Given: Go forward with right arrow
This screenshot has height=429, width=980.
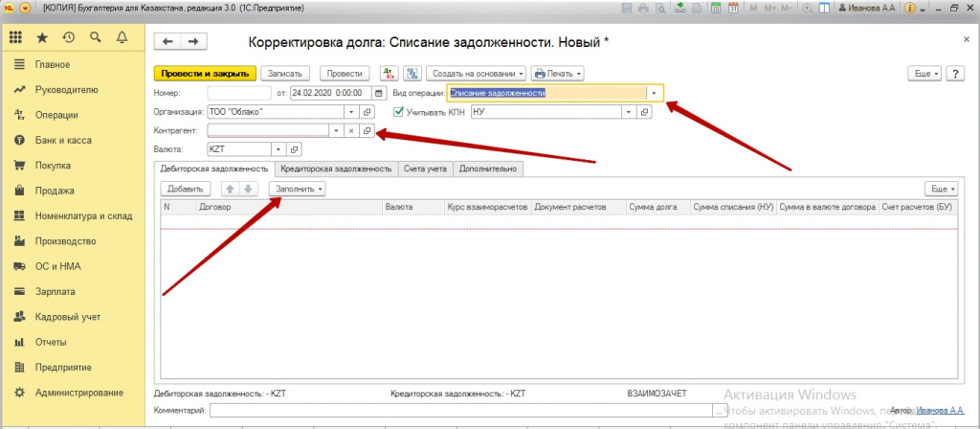Looking at the screenshot, I should [193, 41].
